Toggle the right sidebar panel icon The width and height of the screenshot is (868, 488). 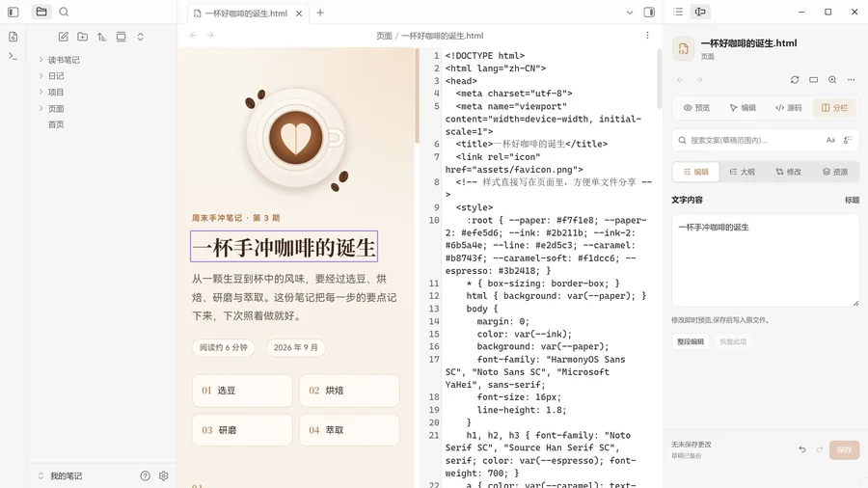[x=649, y=13]
